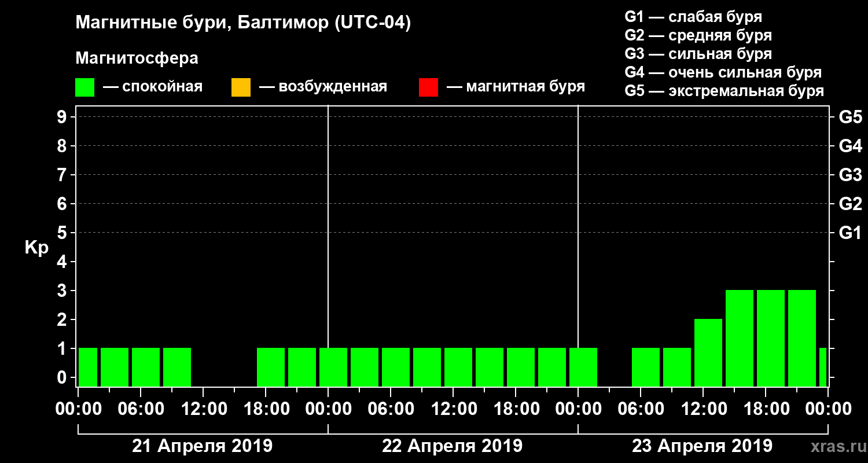Click the '— спокойная' legend label
Image resolution: width=868 pixels, height=463 pixels.
pyautogui.click(x=153, y=87)
